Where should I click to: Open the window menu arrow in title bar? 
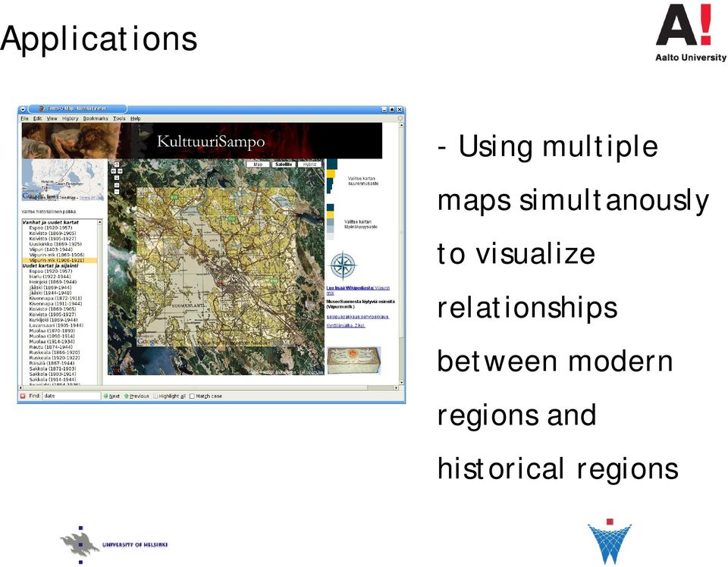(x=23, y=109)
